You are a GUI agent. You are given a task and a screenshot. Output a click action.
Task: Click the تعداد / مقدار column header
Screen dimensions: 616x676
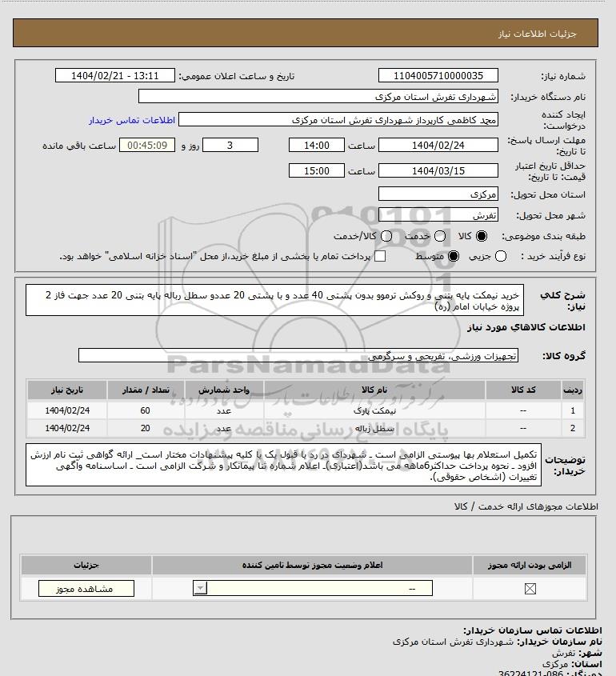(146, 390)
